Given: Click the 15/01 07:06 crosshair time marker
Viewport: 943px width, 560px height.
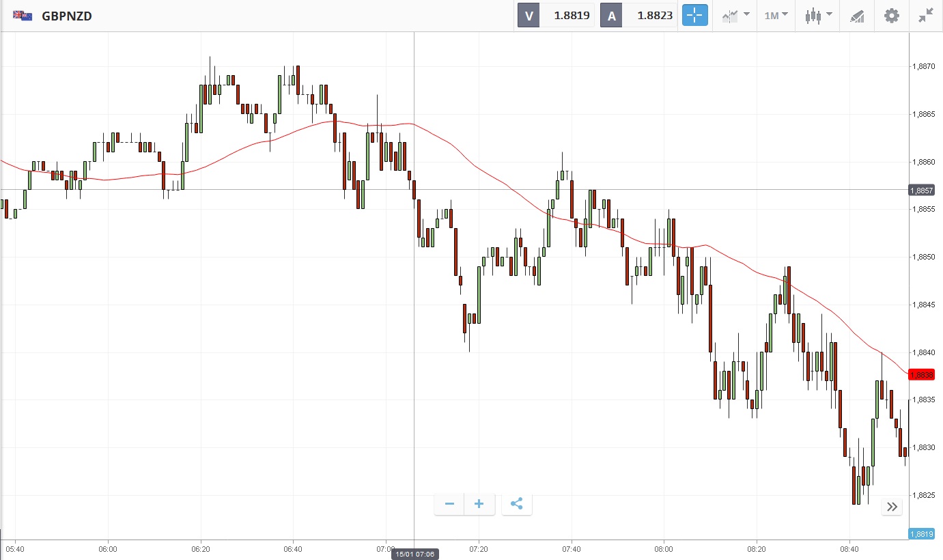Looking at the screenshot, I should [x=414, y=554].
